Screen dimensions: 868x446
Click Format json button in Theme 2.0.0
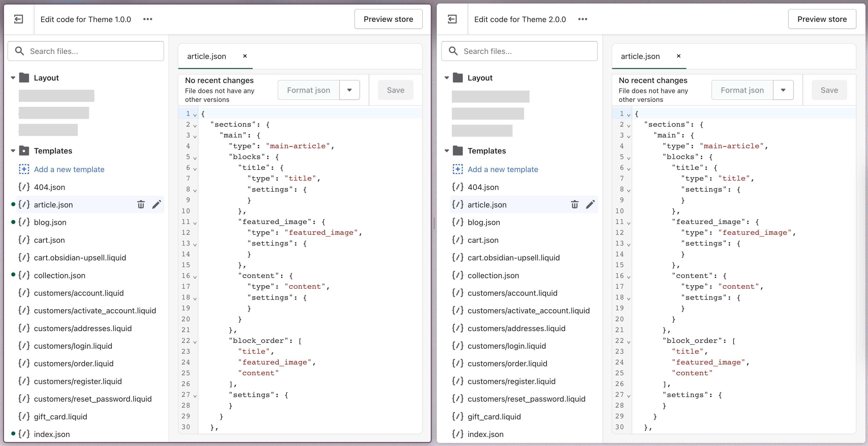click(742, 90)
